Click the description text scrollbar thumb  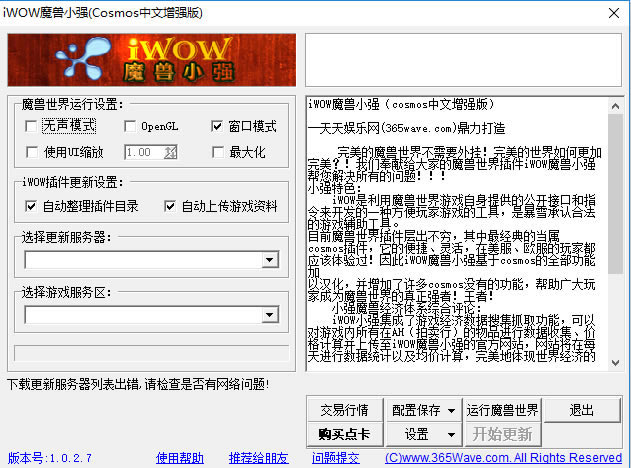coord(615,194)
